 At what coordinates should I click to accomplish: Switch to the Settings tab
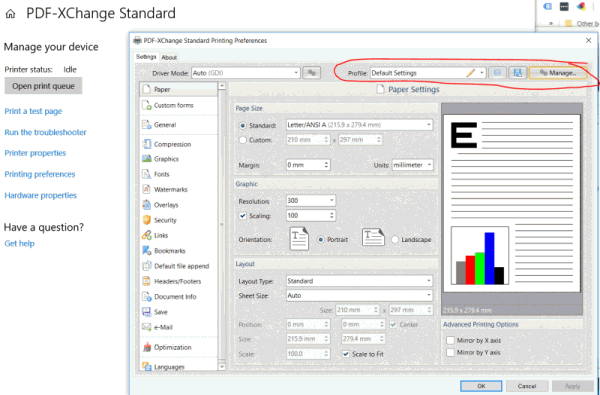146,57
